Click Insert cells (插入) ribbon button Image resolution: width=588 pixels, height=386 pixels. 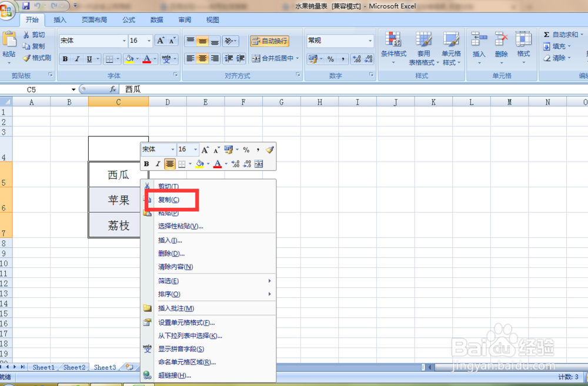pos(479,48)
